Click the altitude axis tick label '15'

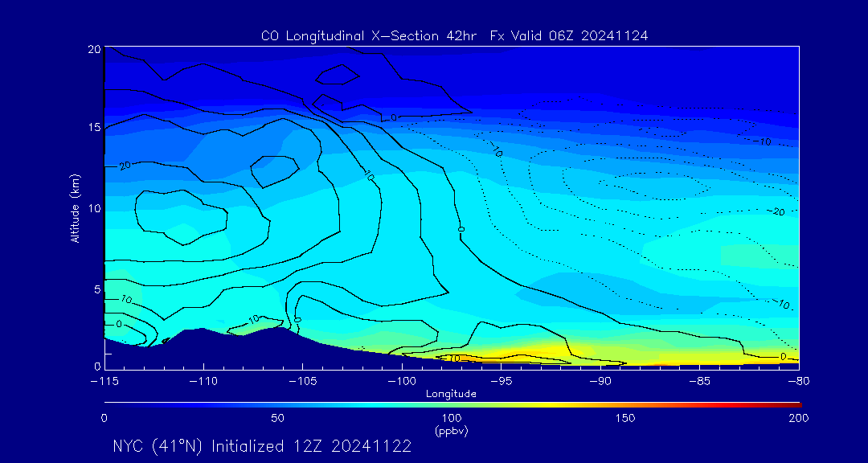point(94,127)
